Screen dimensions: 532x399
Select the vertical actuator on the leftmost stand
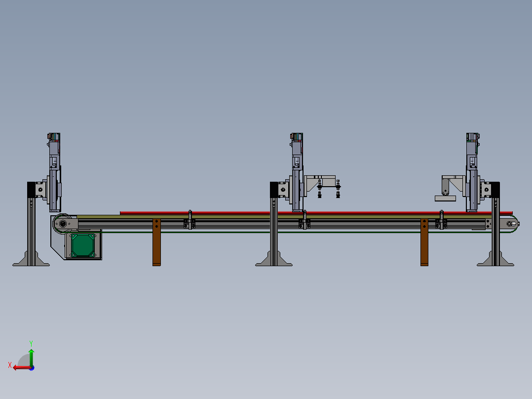point(54,172)
